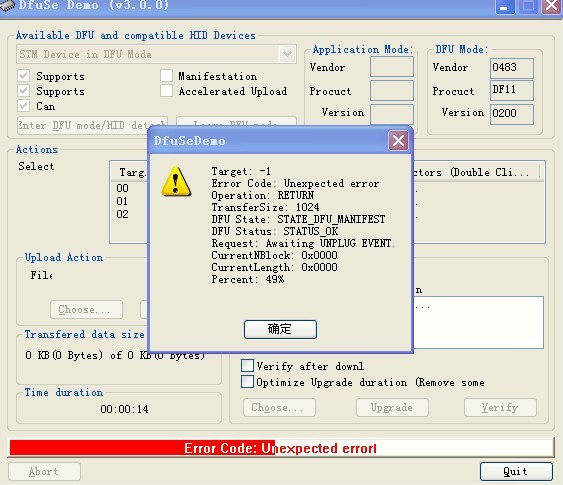The width and height of the screenshot is (563, 485).
Task: Click the confirm (确定) button in the dialog
Action: [280, 329]
